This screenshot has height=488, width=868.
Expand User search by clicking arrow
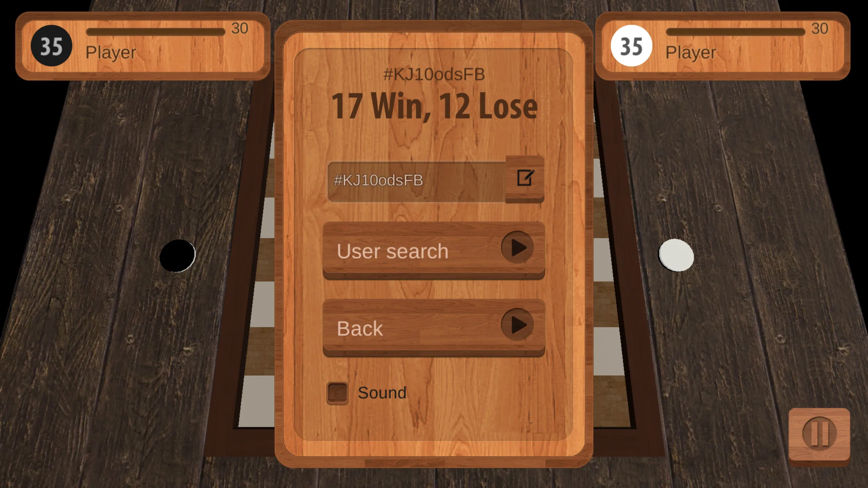(x=516, y=250)
